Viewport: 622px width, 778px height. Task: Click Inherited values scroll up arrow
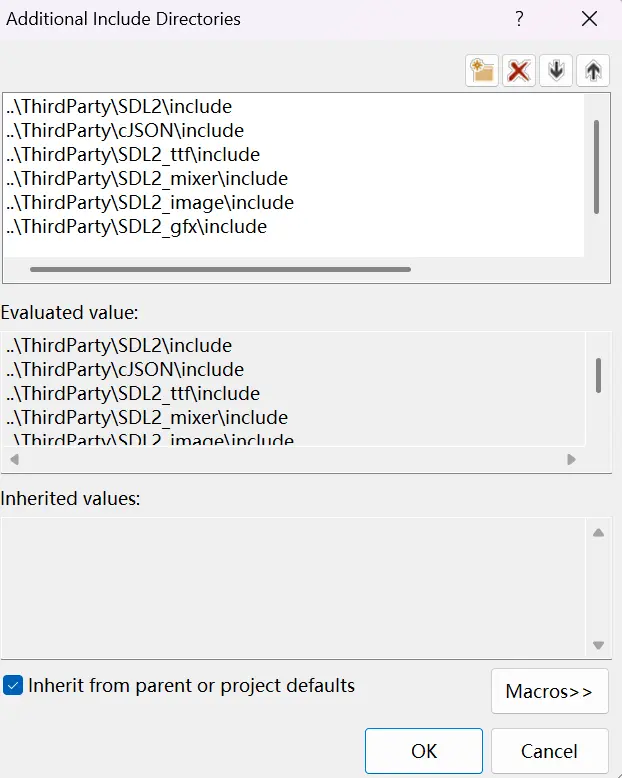pyautogui.click(x=598, y=533)
